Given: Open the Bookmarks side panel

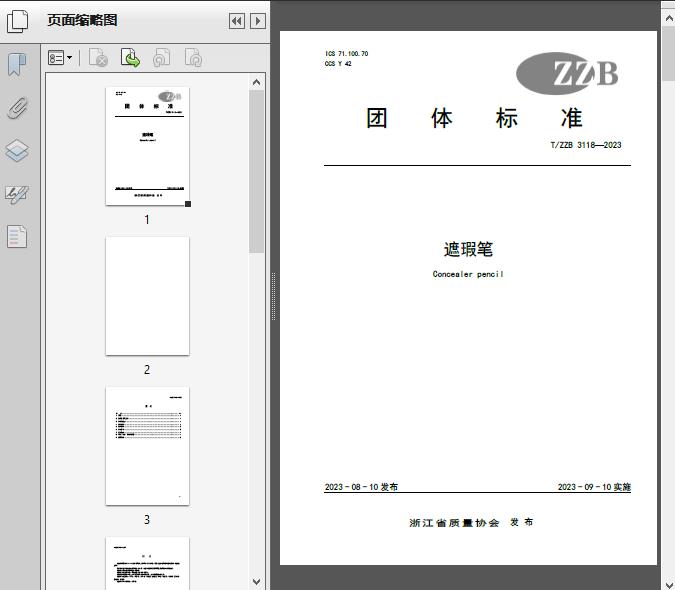Looking at the screenshot, I should point(17,65).
